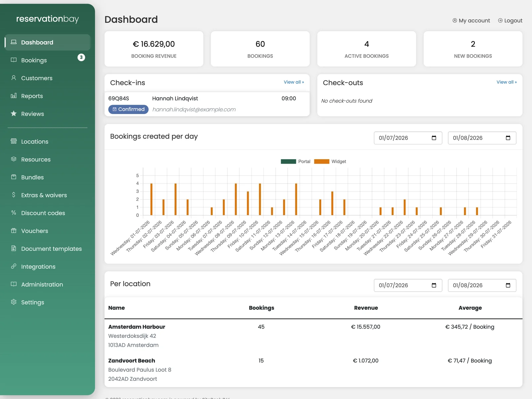
Task: Open Locations menu item
Action: point(48,142)
